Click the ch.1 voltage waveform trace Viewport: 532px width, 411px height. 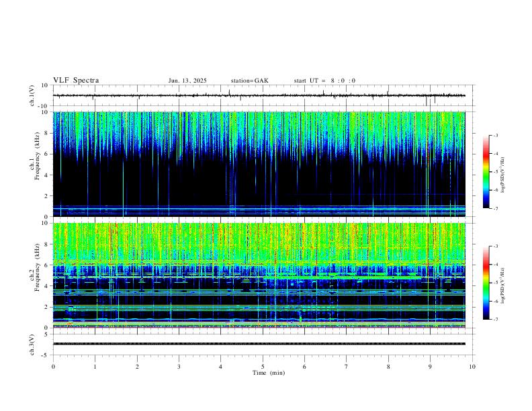click(x=259, y=95)
